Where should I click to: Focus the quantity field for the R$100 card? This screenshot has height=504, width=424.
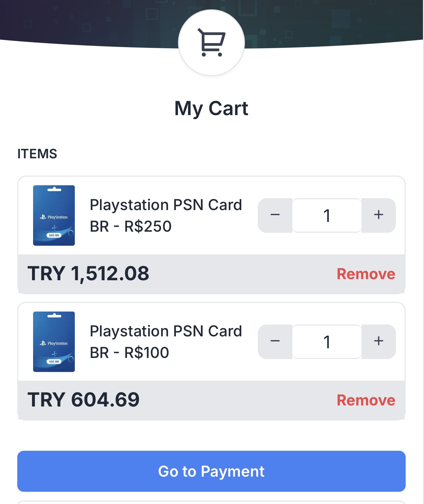327,341
